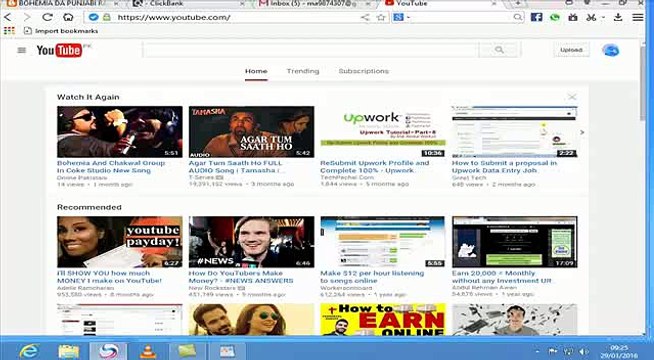The image size is (654, 360).
Task: Open 'How to Submit a proposal' title link
Action: click(x=504, y=166)
